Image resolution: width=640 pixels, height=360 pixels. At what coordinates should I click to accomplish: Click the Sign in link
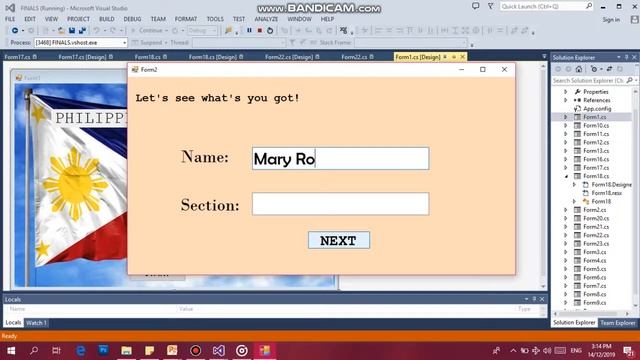click(x=611, y=20)
